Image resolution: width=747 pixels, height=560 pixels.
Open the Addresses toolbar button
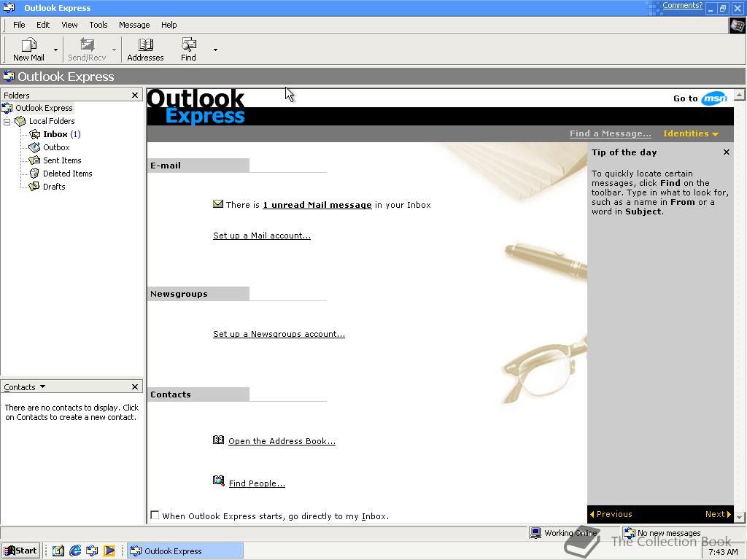pos(145,50)
